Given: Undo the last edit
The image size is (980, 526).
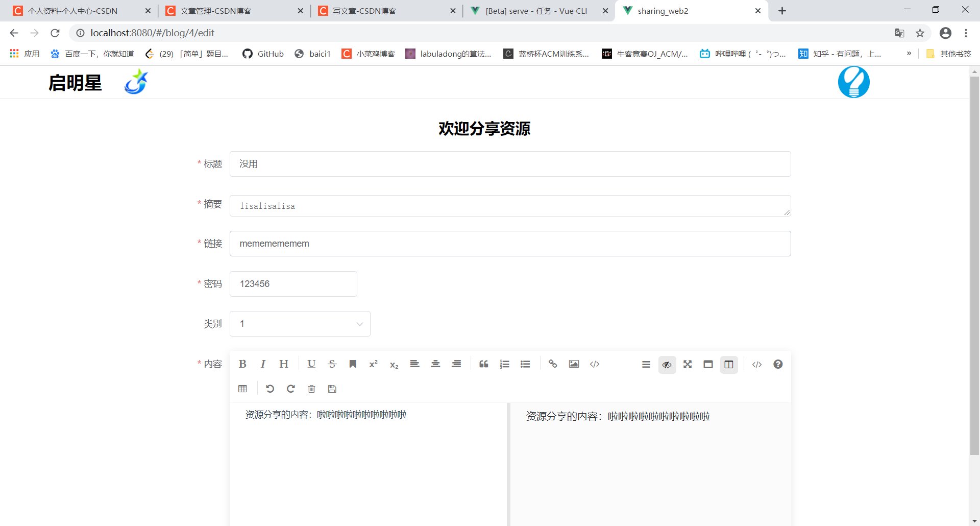Looking at the screenshot, I should (x=270, y=389).
